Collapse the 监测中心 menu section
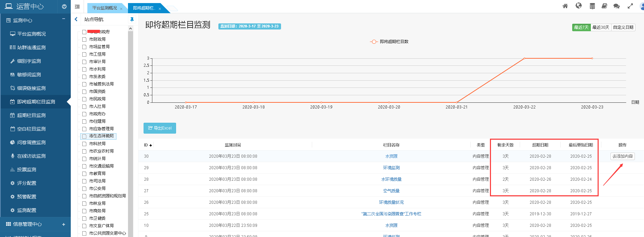644x237 pixels. coord(63,19)
